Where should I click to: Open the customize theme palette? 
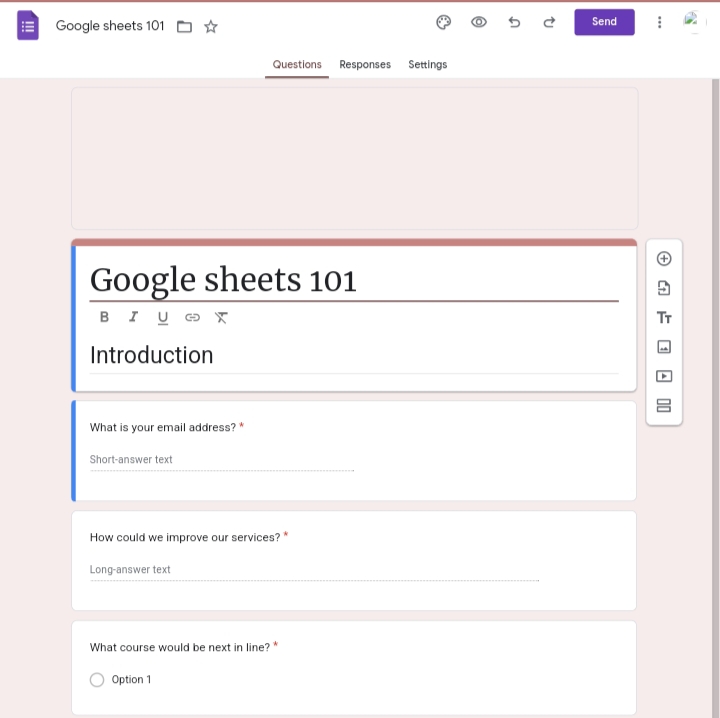[444, 22]
